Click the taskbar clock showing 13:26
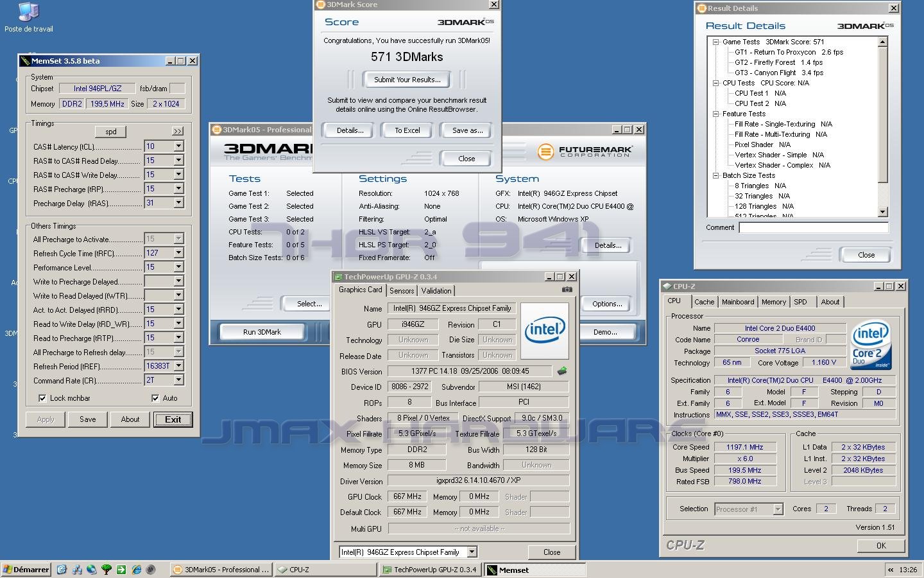The width and height of the screenshot is (924, 578). click(x=908, y=570)
